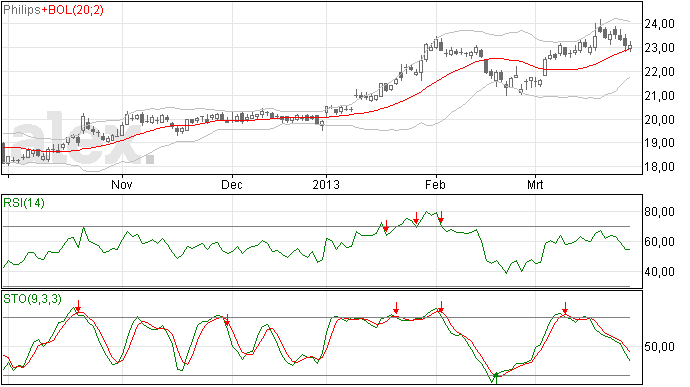Click the green buy arrow on stochastic panel
The width and height of the screenshot is (690, 387).
(x=496, y=378)
